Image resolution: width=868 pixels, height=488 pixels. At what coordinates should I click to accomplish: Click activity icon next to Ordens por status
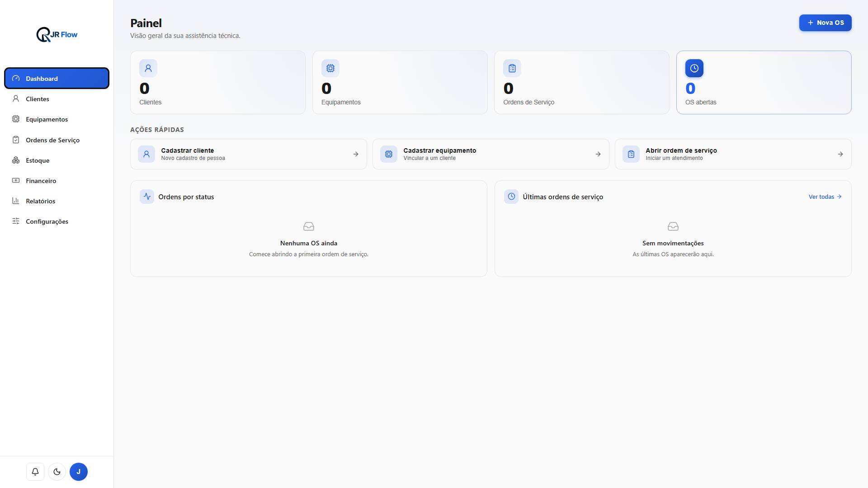click(147, 197)
